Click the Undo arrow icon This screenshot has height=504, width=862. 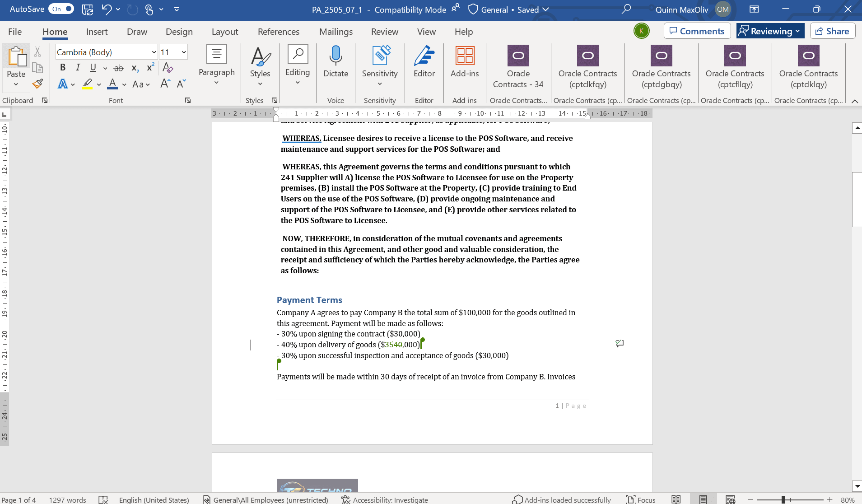pyautogui.click(x=107, y=9)
